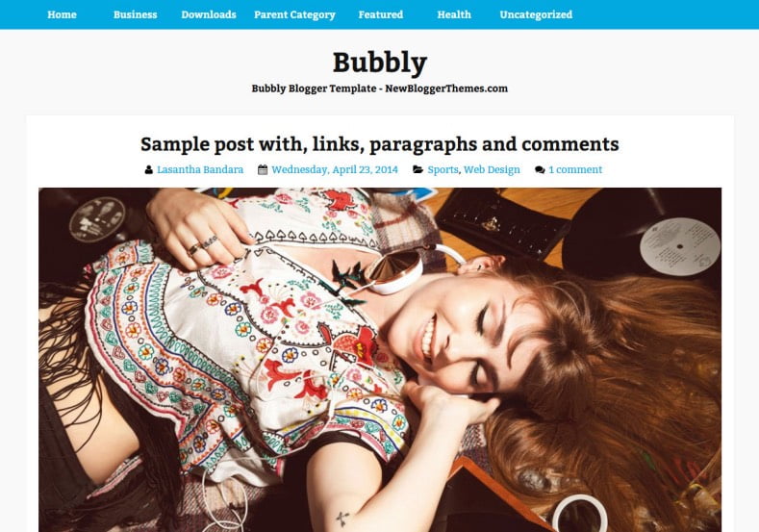Screen dimensions: 759x532
Task: Open the post title link
Action: click(x=379, y=144)
